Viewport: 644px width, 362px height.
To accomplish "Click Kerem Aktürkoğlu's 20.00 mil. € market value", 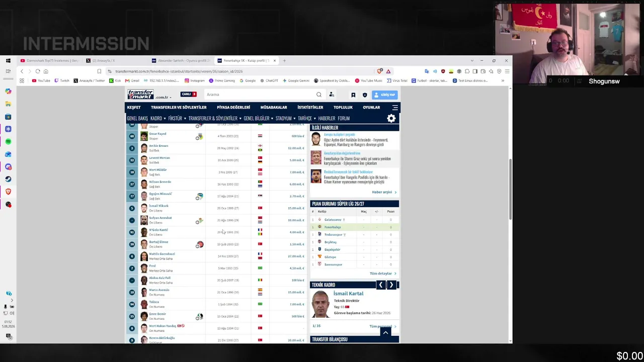I will point(296,340).
